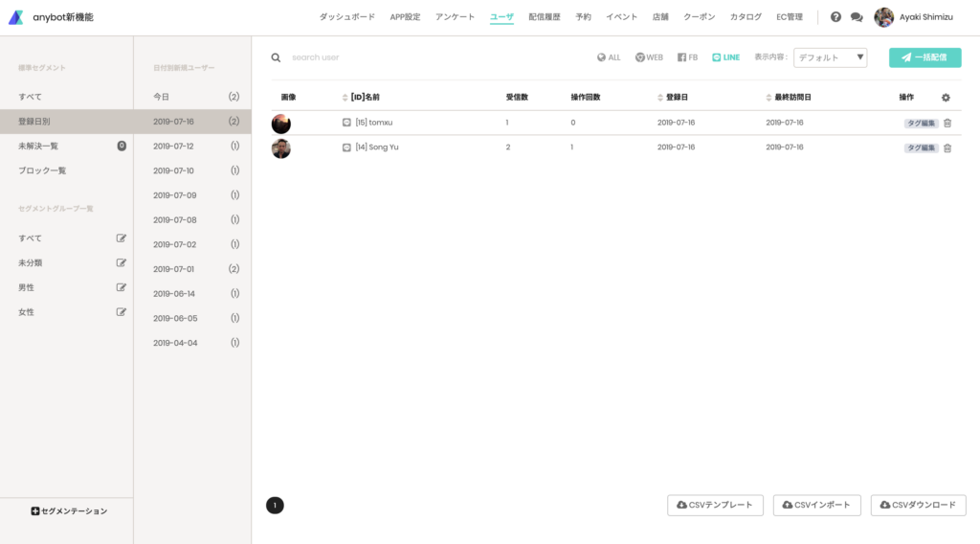The width and height of the screenshot is (980, 544).
Task: Click the search magnifier icon
Action: click(276, 57)
